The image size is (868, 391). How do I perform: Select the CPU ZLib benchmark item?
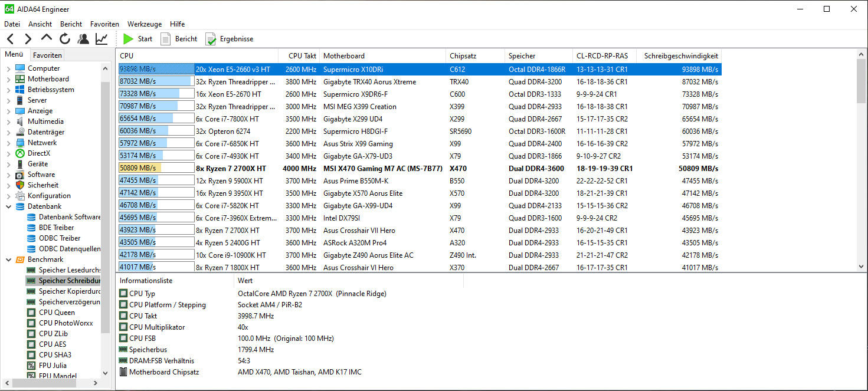pyautogui.click(x=47, y=334)
